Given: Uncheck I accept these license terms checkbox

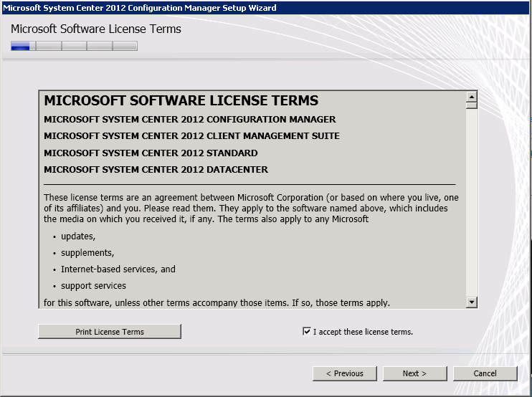Looking at the screenshot, I should pyautogui.click(x=307, y=331).
